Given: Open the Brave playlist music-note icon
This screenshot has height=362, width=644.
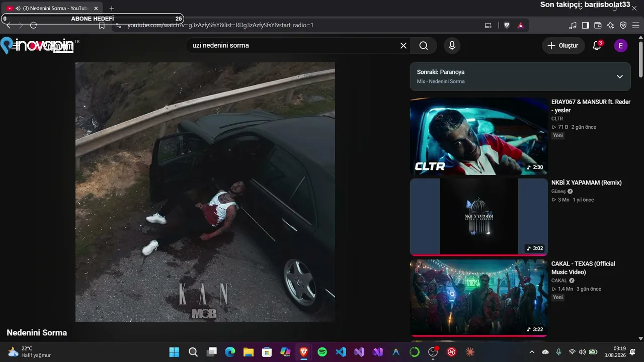Looking at the screenshot, I should [573, 25].
